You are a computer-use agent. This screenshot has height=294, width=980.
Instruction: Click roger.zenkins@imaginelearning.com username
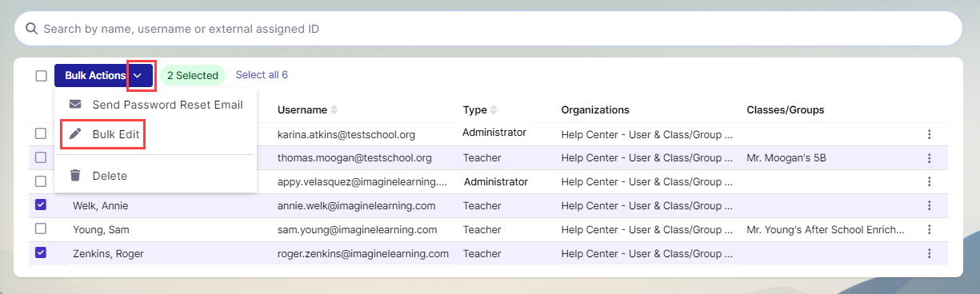pos(363,253)
